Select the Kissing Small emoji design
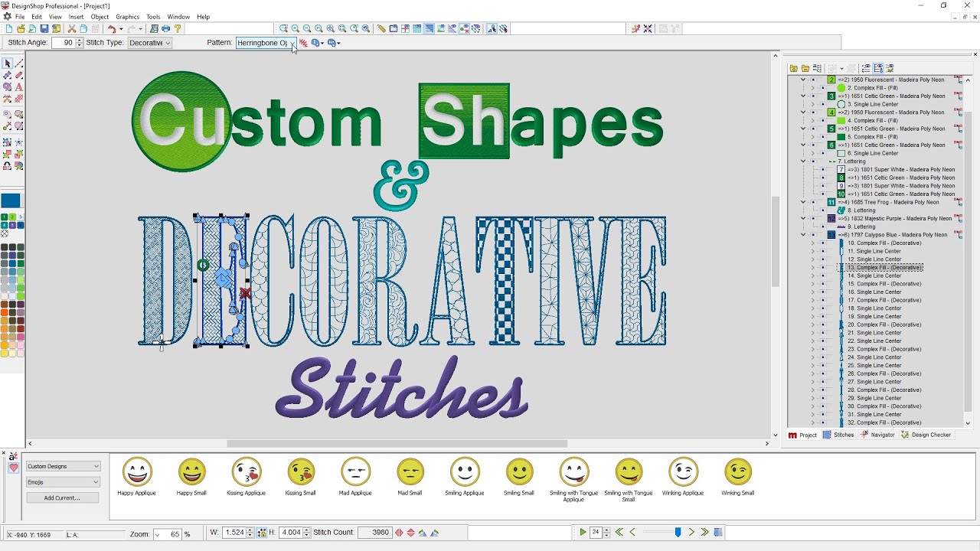The height and width of the screenshot is (551, 980). coord(300,477)
